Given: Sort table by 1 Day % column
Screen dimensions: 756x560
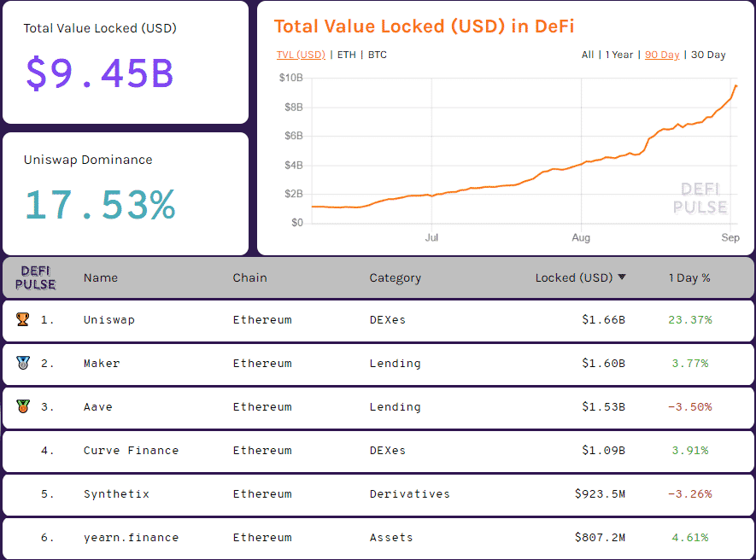Looking at the screenshot, I should click(689, 277).
